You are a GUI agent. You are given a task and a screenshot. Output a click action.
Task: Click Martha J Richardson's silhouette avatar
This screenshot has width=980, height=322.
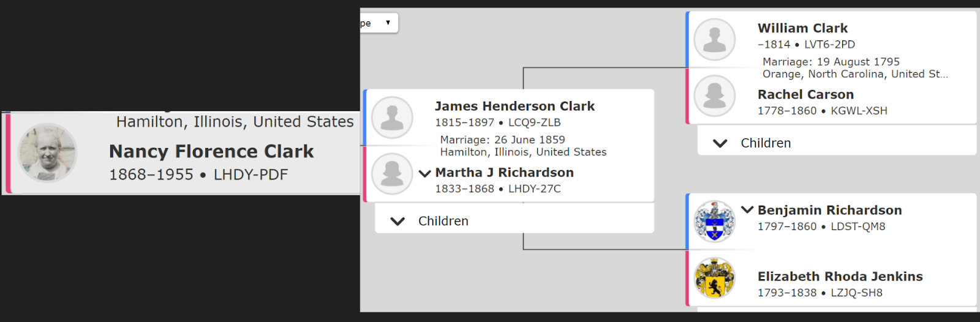[392, 174]
